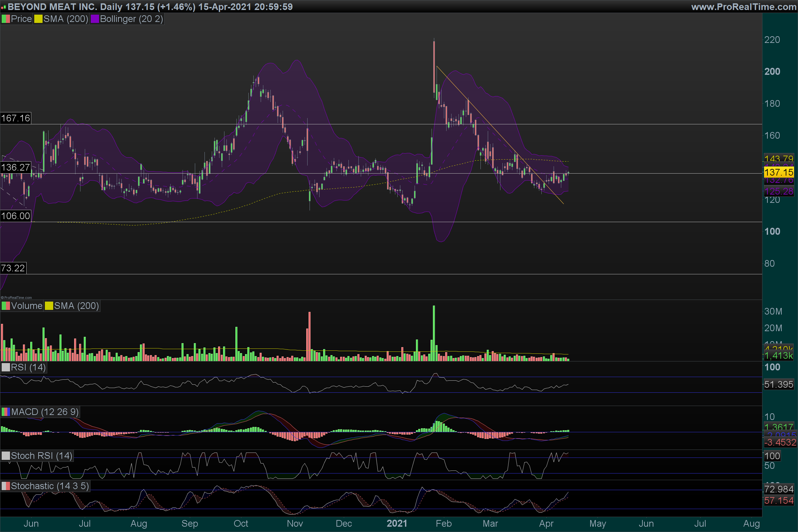Click the RSI (14) legend icon
The height and width of the screenshot is (532, 798).
tap(6, 367)
